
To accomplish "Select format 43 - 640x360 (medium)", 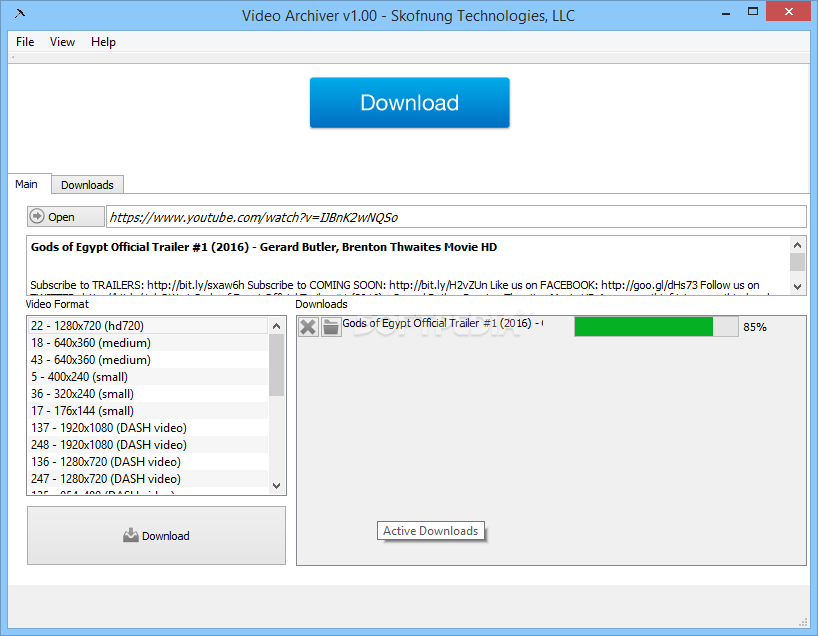I will pos(148,359).
